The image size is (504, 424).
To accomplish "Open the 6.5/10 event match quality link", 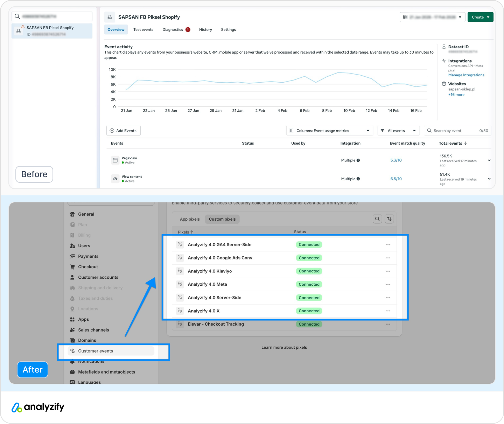I will pos(396,179).
